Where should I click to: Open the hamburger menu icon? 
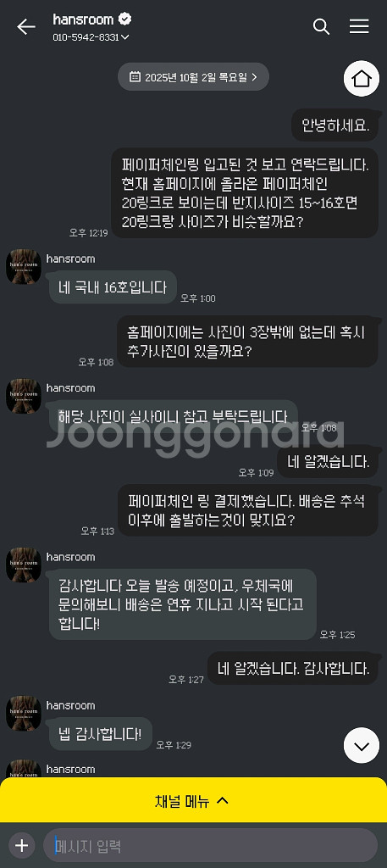pos(359,26)
